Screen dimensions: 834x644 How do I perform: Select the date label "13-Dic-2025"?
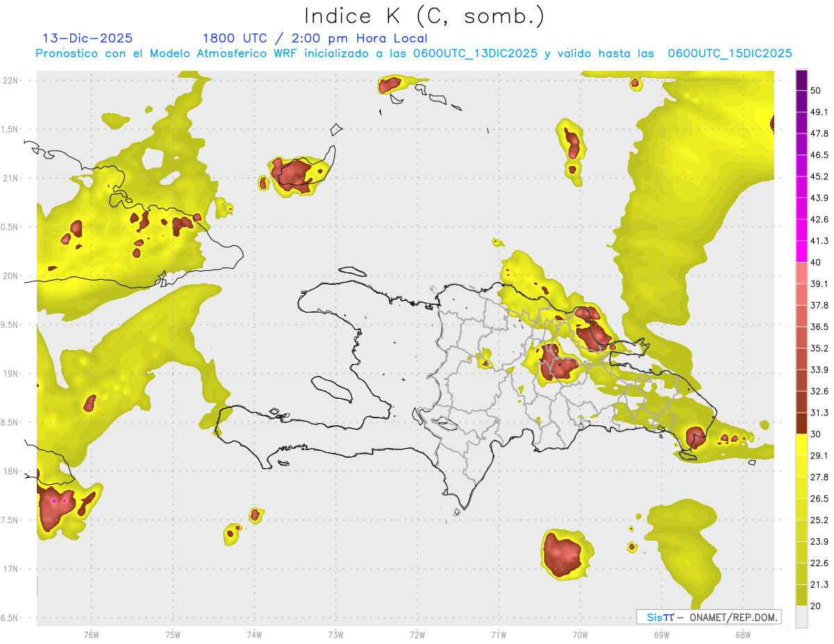pos(88,38)
